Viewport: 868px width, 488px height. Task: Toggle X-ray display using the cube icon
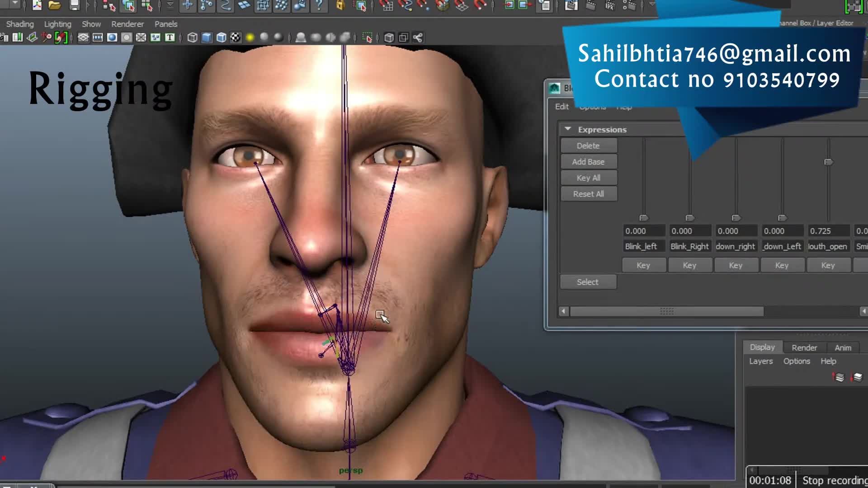coord(220,38)
